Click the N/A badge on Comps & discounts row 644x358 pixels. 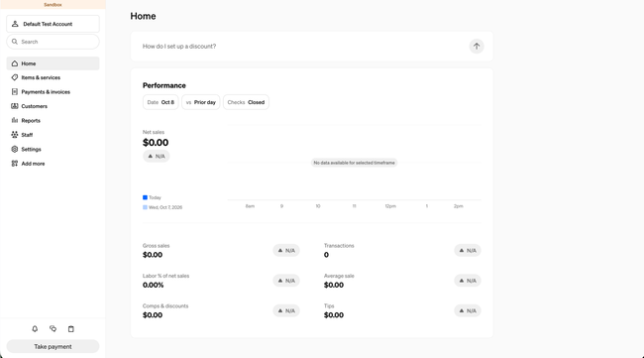coord(286,310)
